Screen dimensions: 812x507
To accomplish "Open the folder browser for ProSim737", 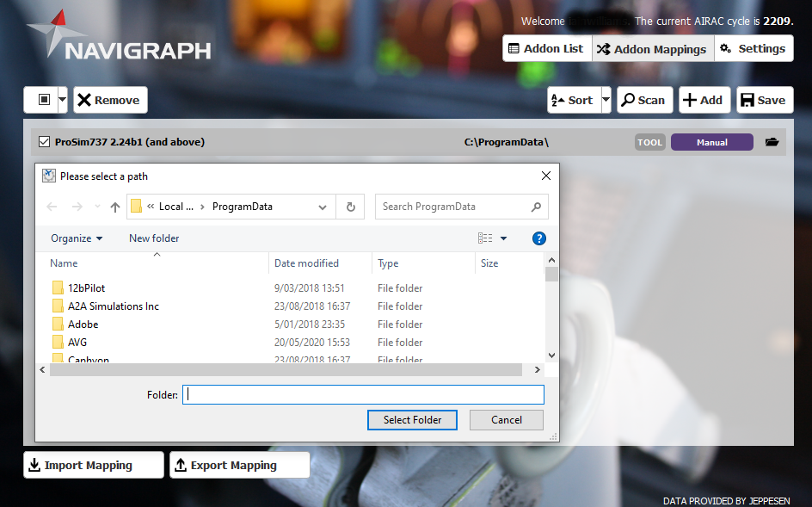I will tap(772, 142).
